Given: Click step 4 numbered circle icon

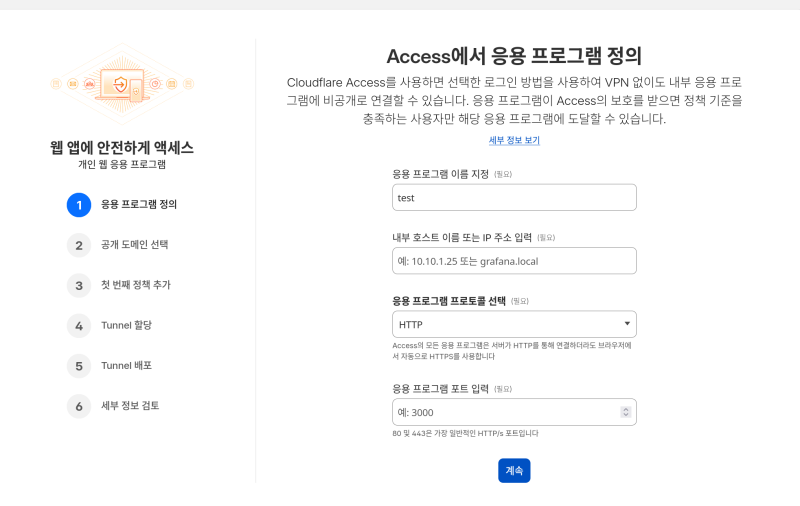Looking at the screenshot, I should (79, 325).
